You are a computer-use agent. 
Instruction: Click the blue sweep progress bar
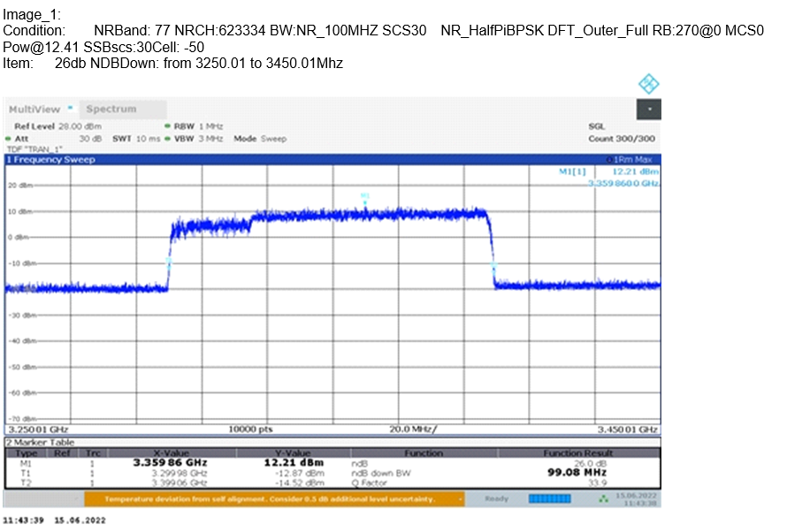548,498
